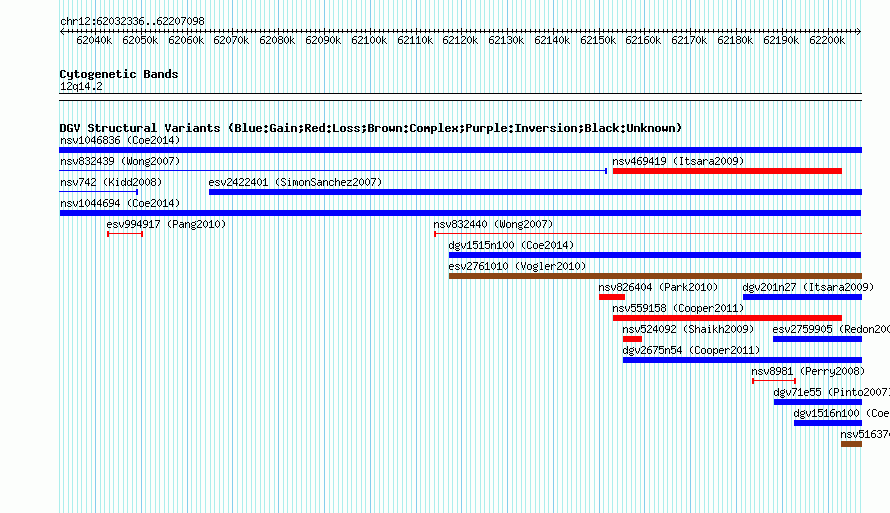Click the dgv71e55 (Pinto2007) label

[x=832, y=392]
